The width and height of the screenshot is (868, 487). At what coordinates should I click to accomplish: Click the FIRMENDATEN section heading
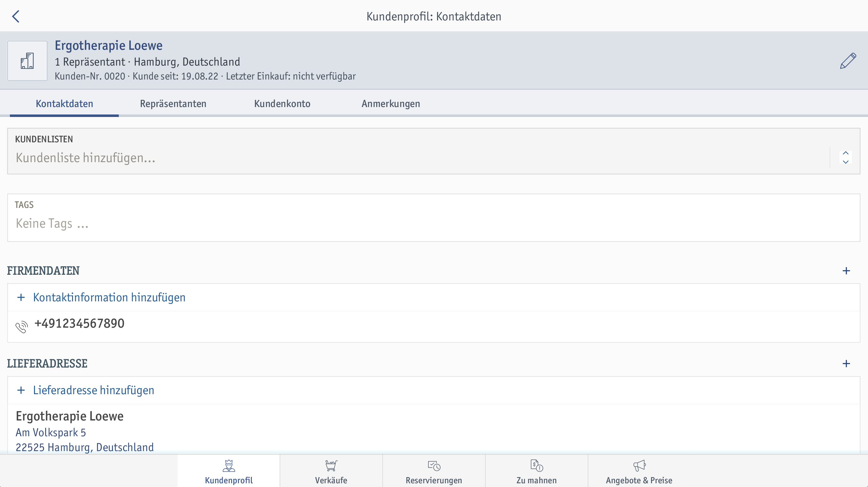43,271
